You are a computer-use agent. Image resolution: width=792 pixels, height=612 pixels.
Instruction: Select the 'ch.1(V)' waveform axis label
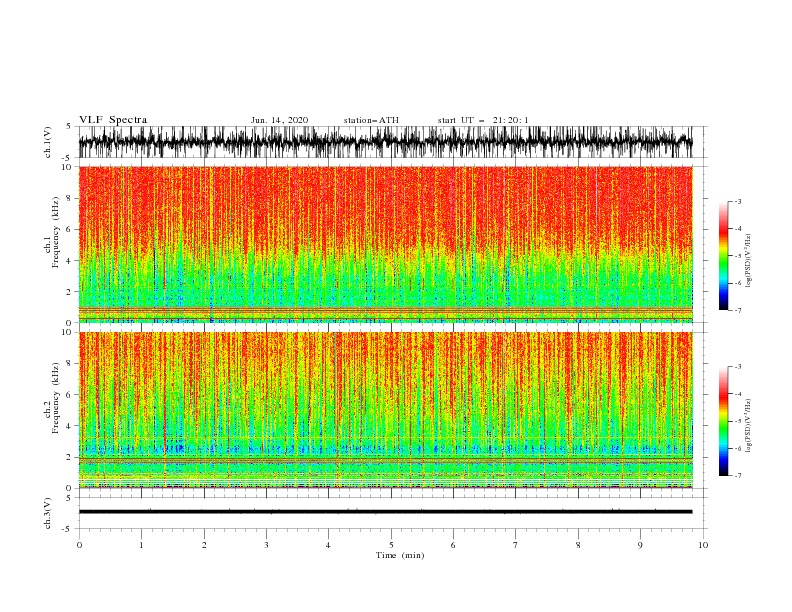(x=48, y=142)
